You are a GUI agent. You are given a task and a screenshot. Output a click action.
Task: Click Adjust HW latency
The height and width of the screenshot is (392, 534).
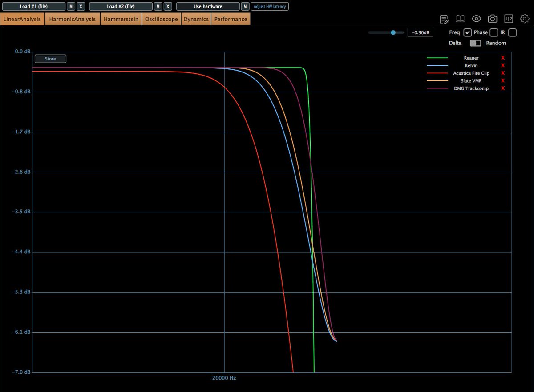[270, 6]
